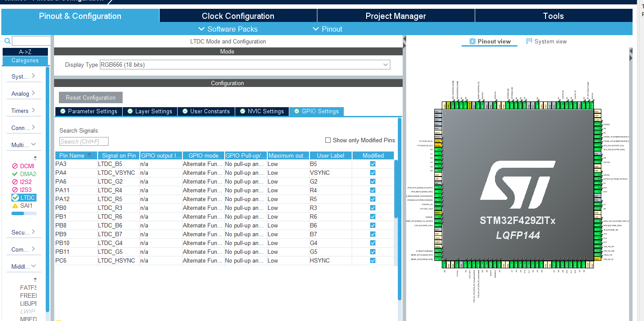Uncheck the Modified checkbox for PA4
This screenshot has height=321, width=644.
point(373,173)
